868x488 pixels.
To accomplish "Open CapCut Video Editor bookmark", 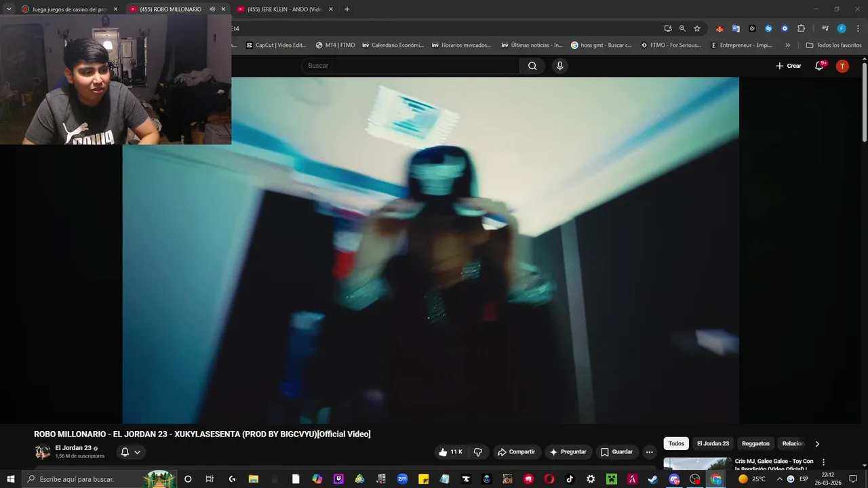I will [x=276, y=45].
